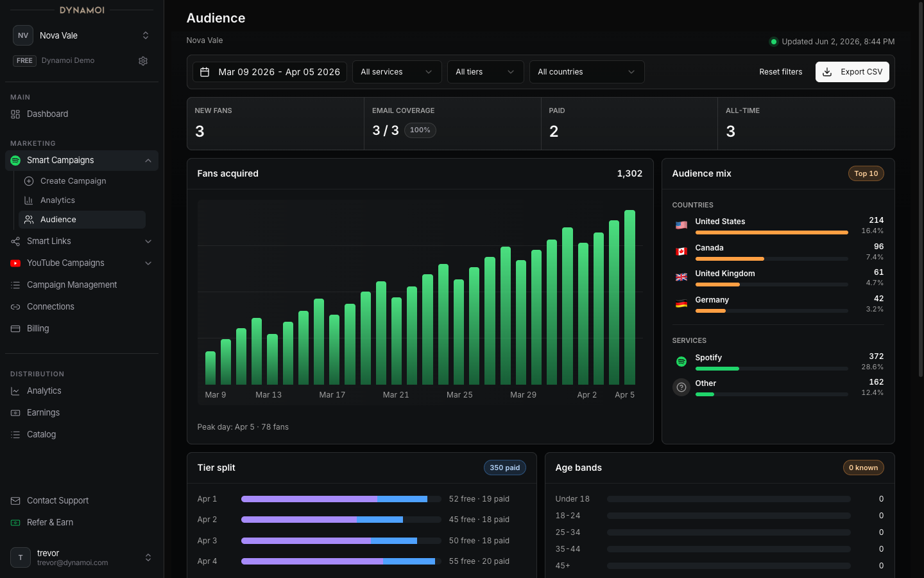Click the Spotify icon next to Smart Campaigns

pyautogui.click(x=15, y=161)
